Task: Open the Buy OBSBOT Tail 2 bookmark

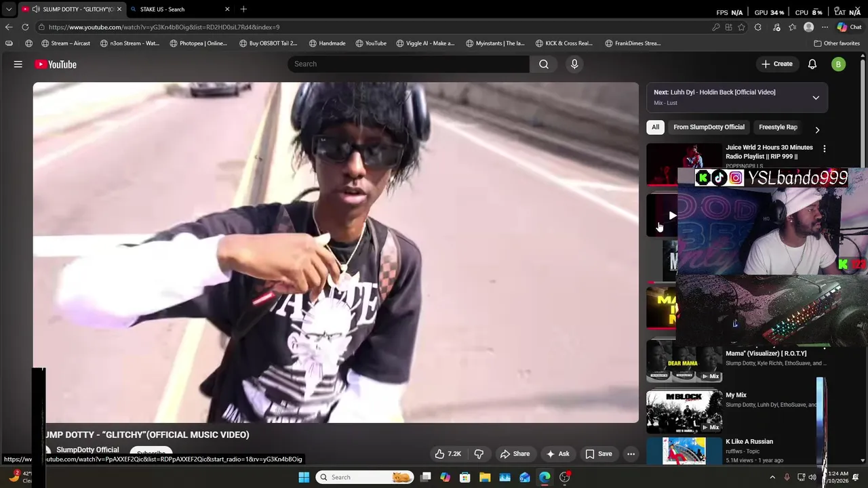Action: coord(269,43)
